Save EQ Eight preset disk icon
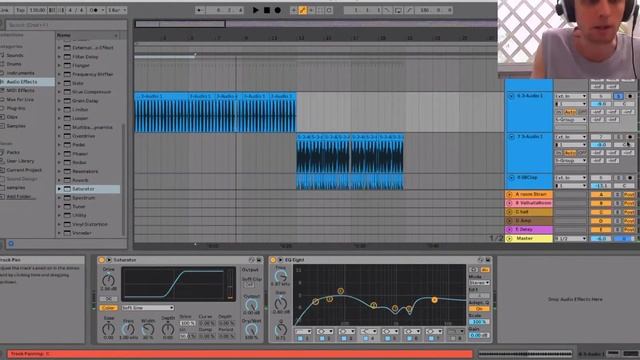Image resolution: width=640 pixels, height=360 pixels. click(x=487, y=260)
